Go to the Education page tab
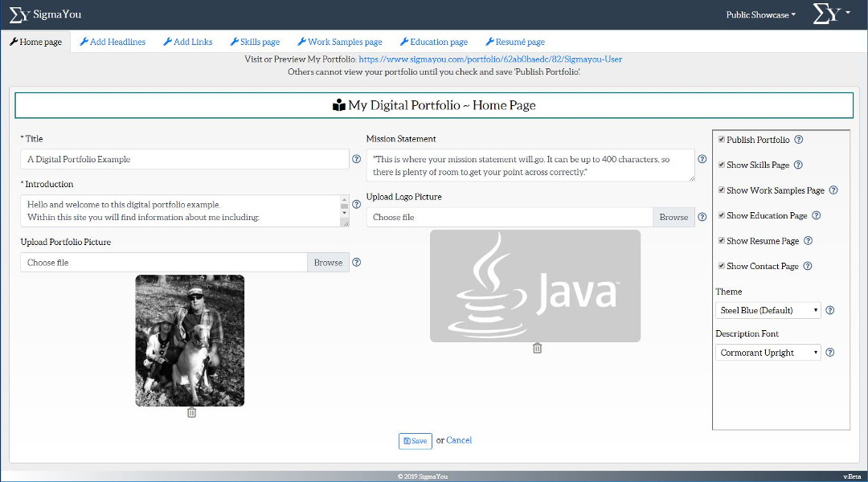Image resolution: width=868 pixels, height=482 pixels. pos(433,42)
